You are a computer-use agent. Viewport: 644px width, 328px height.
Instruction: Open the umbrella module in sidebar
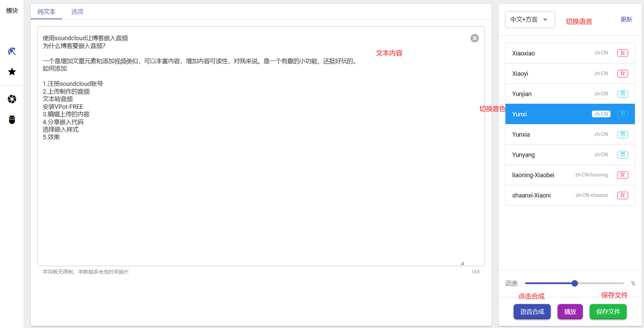coord(12,52)
